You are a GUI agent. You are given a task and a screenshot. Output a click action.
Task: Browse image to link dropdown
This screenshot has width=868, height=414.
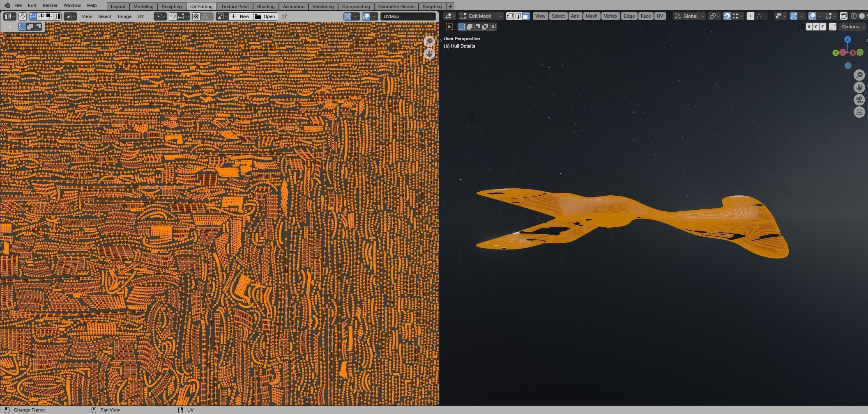[222, 16]
